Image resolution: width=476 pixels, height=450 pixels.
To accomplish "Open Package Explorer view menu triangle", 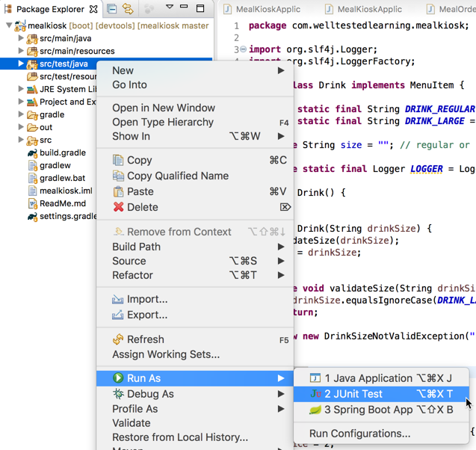I will [170, 7].
